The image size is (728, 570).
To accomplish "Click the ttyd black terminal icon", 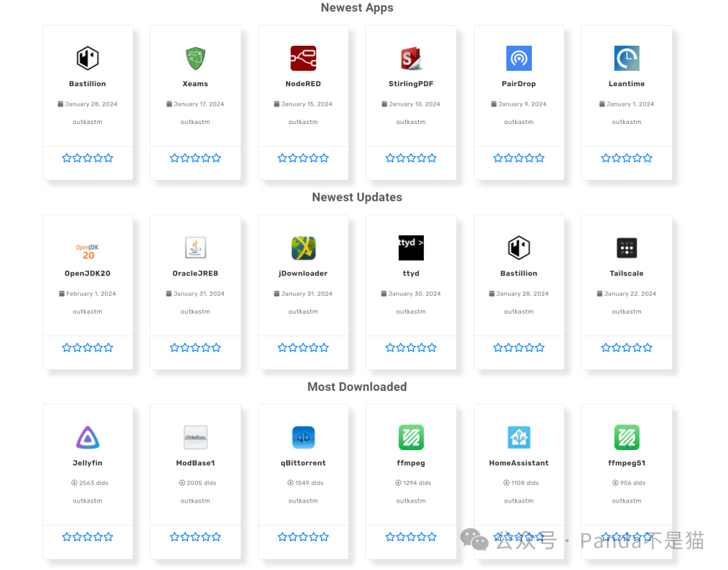I will coord(411,247).
